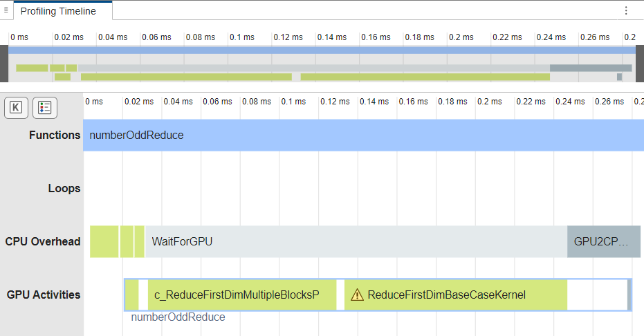The height and width of the screenshot is (336, 644).
Task: Click the Functions row label
Action: (55, 135)
